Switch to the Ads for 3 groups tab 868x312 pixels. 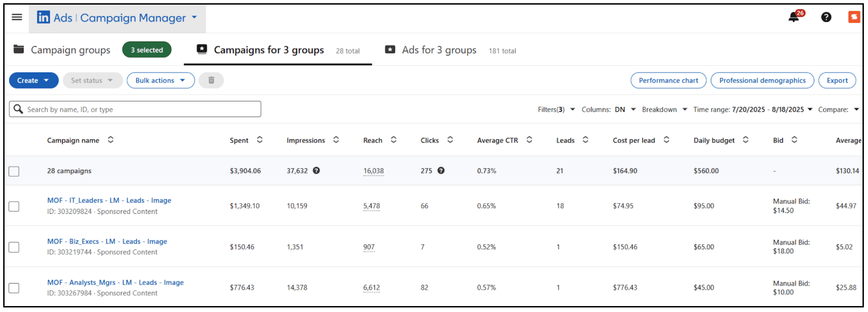tap(439, 50)
